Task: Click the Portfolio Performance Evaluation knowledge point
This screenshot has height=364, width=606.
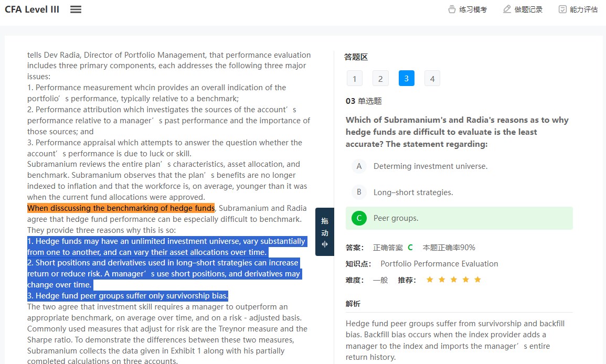Action: [x=439, y=264]
